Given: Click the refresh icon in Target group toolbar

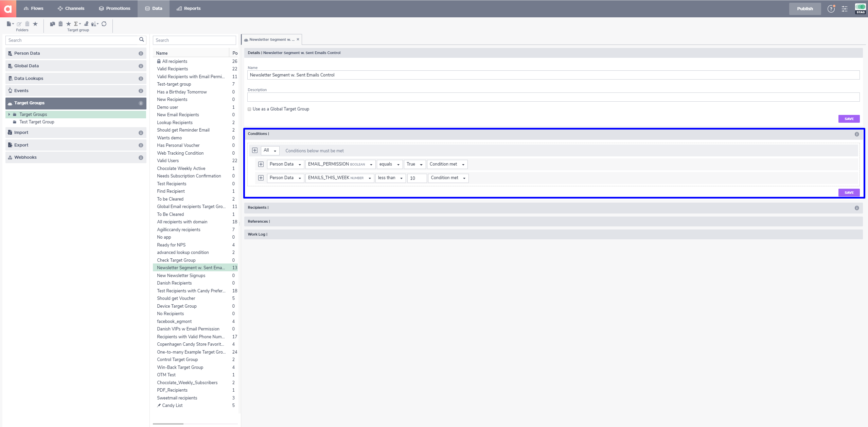Looking at the screenshot, I should pos(104,24).
